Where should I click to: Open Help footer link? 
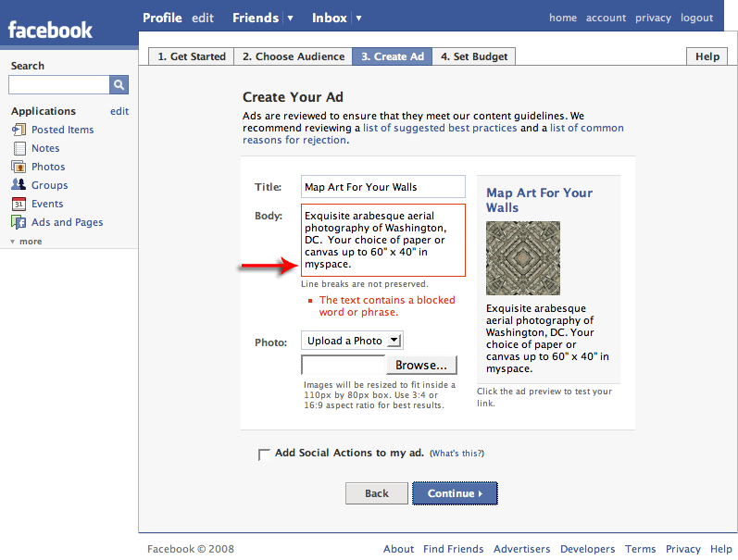721,549
